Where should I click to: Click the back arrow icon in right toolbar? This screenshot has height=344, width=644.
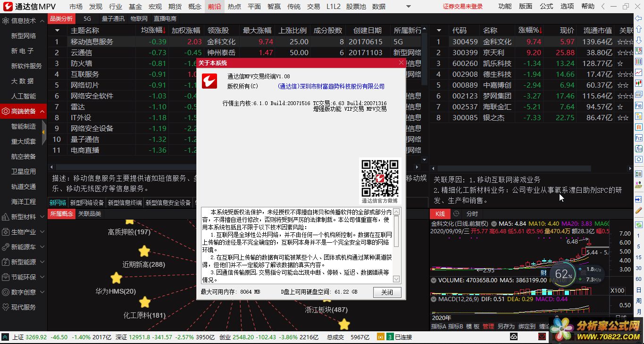click(639, 18)
